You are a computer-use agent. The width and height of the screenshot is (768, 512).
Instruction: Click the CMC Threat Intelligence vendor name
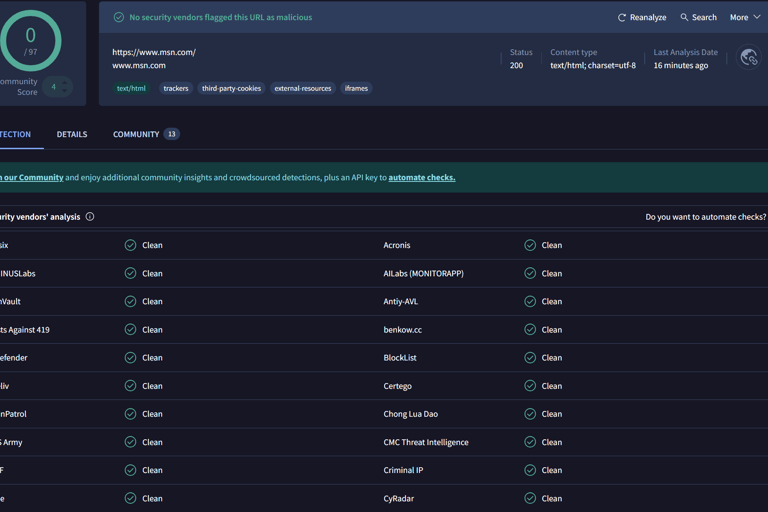coord(426,442)
